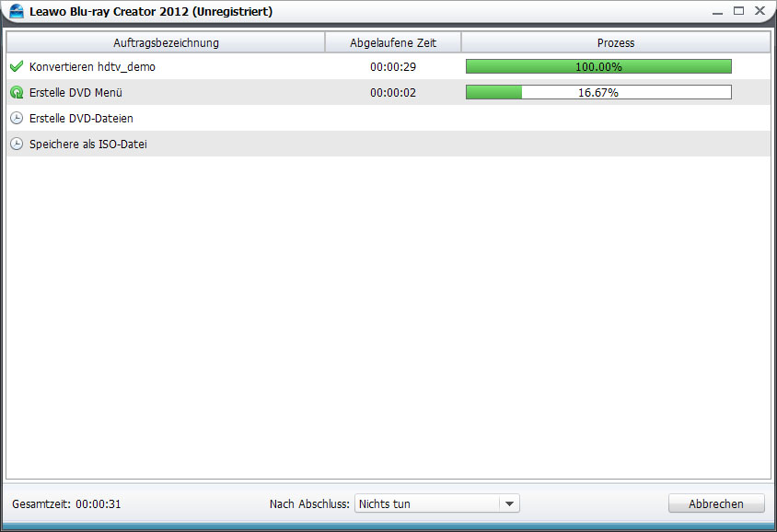Viewport: 777px width, 532px height.
Task: Click the 16.67% progress bar
Action: [598, 92]
